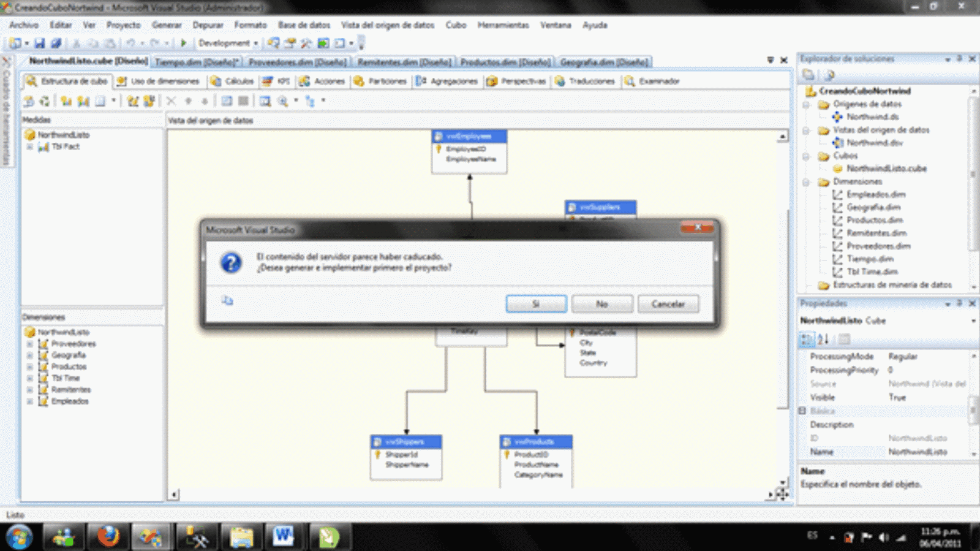Viewport: 980px width, 551px height.
Task: Expand the Proveedores dimension node
Action: click(29, 344)
